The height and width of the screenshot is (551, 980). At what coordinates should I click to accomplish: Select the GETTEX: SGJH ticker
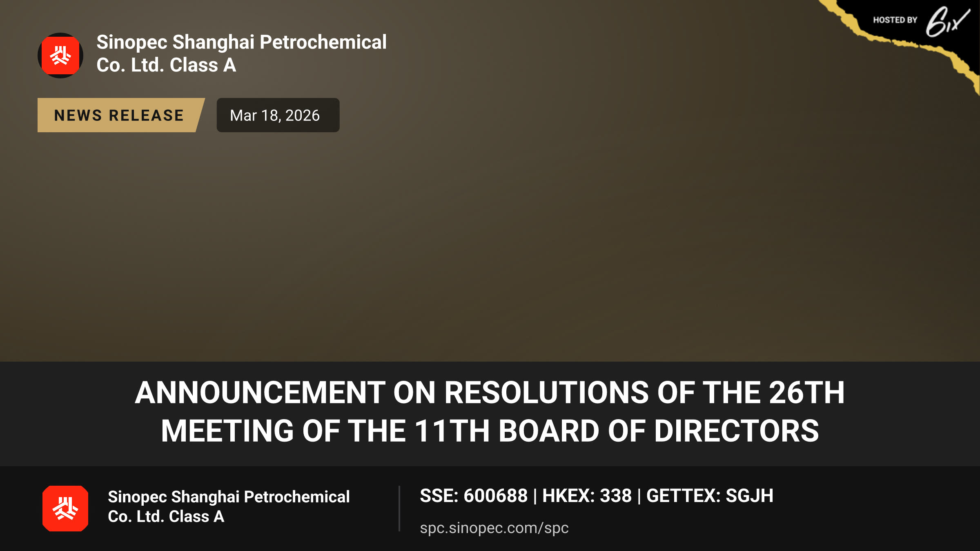pyautogui.click(x=710, y=496)
